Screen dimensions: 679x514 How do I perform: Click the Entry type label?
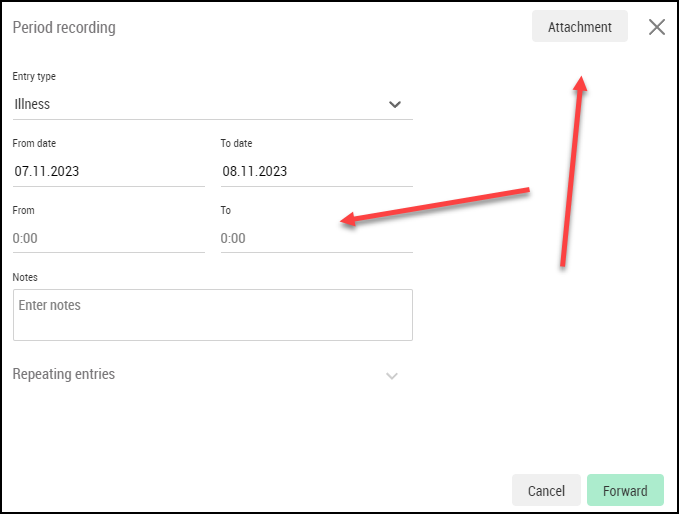coord(34,76)
